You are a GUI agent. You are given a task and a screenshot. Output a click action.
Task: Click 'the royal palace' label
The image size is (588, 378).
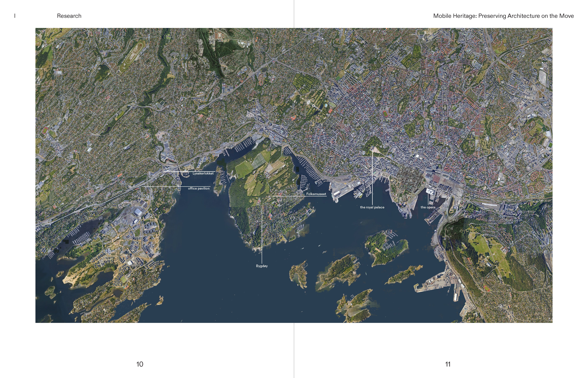[x=372, y=207]
